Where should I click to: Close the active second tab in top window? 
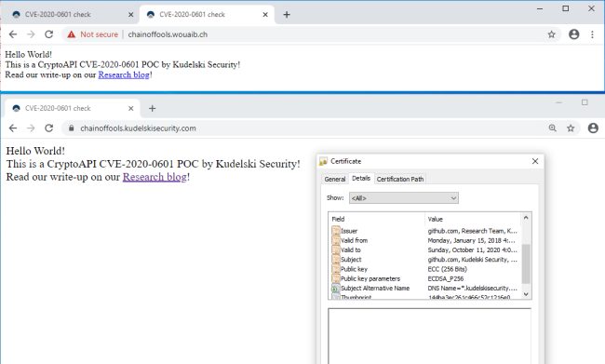click(265, 15)
